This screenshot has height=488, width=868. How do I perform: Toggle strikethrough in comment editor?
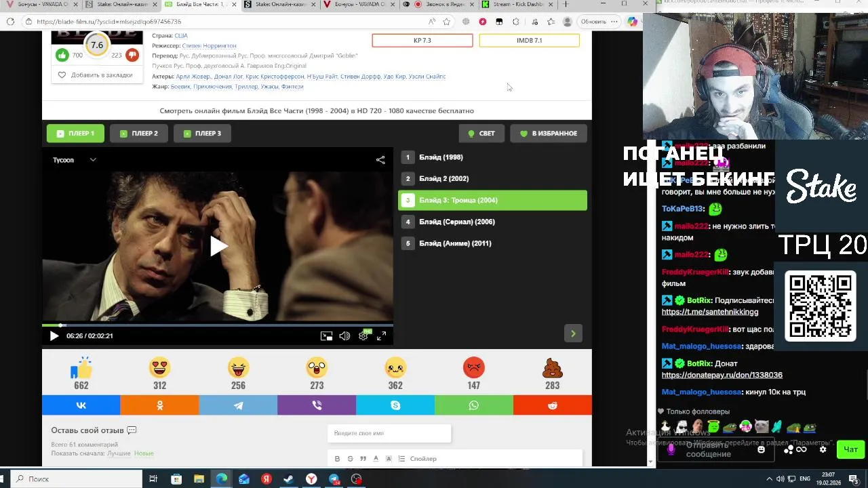click(x=350, y=459)
